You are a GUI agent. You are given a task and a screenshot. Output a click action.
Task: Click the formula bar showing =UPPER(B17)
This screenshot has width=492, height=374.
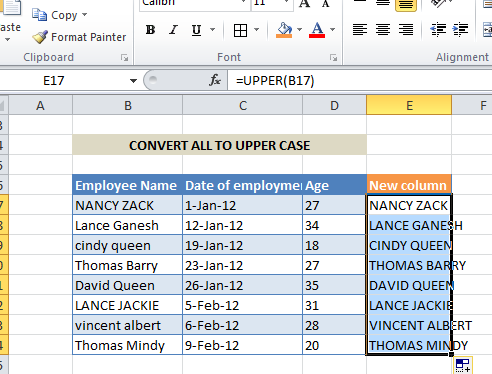click(x=360, y=81)
